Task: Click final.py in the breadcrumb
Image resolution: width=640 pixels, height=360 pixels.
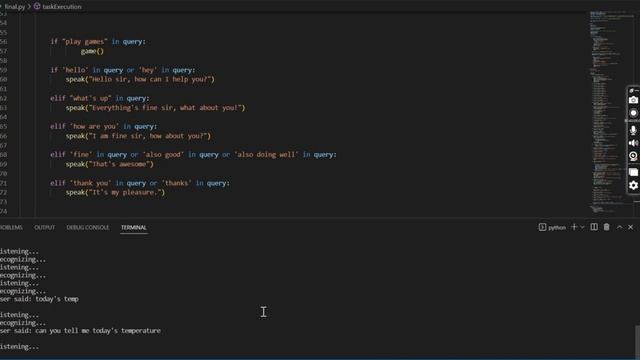Action: pyautogui.click(x=15, y=7)
